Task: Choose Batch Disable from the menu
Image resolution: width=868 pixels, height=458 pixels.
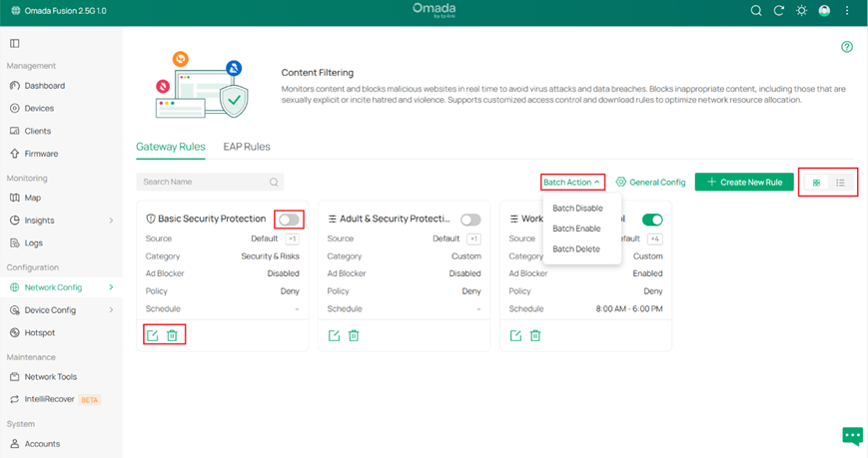Action: (x=577, y=208)
